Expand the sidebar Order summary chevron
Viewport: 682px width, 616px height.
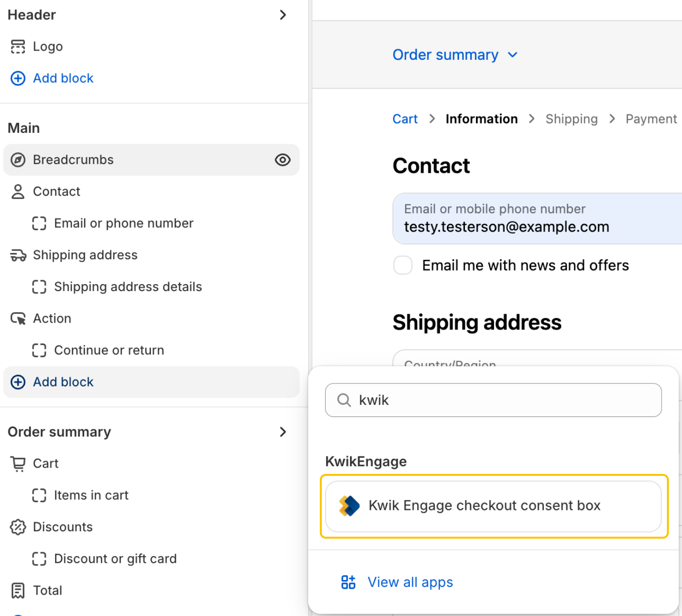(x=283, y=432)
